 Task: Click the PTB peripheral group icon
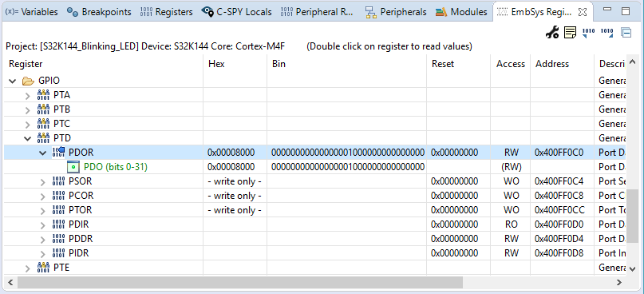(x=43, y=109)
